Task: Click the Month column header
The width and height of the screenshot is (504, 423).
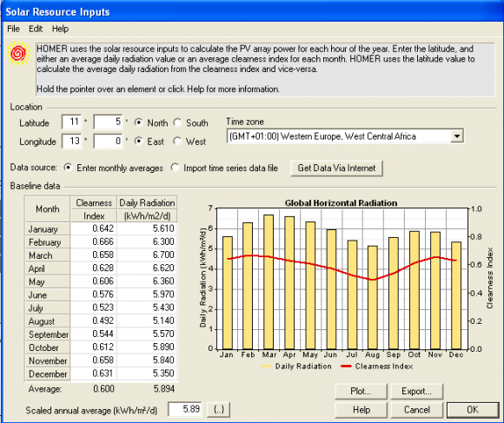Action: click(48, 209)
